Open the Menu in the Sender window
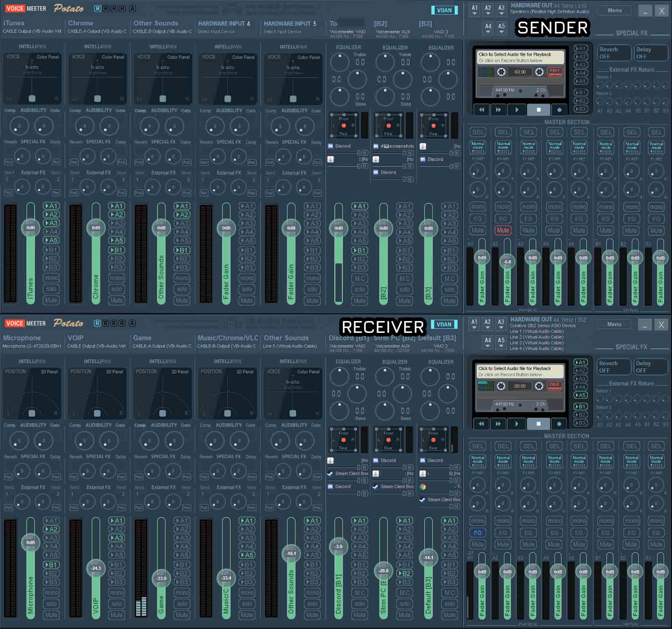The image size is (672, 629). pos(614,10)
